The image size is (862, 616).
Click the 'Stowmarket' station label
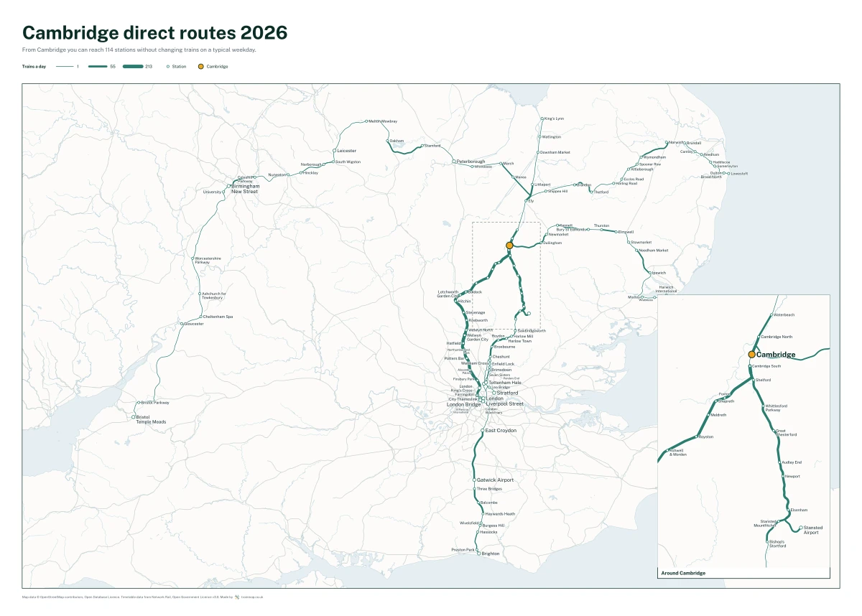641,242
